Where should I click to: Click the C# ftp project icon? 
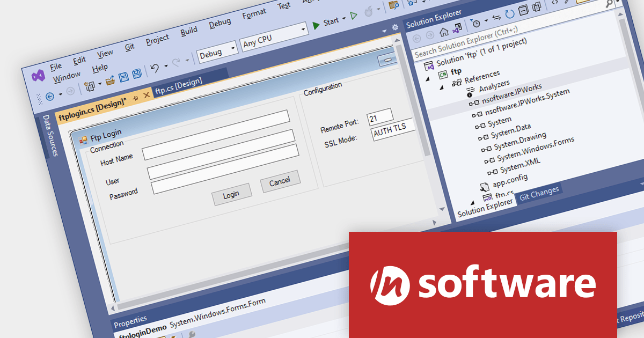tap(444, 75)
